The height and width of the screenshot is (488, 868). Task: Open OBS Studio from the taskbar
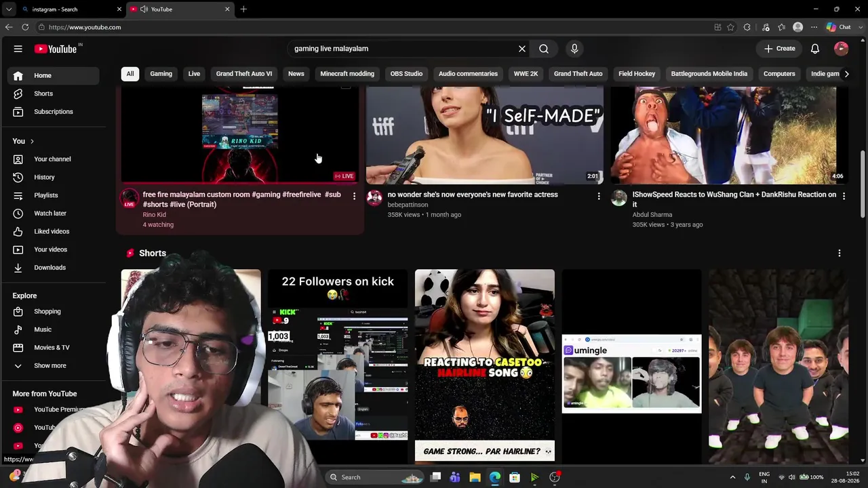(x=555, y=477)
